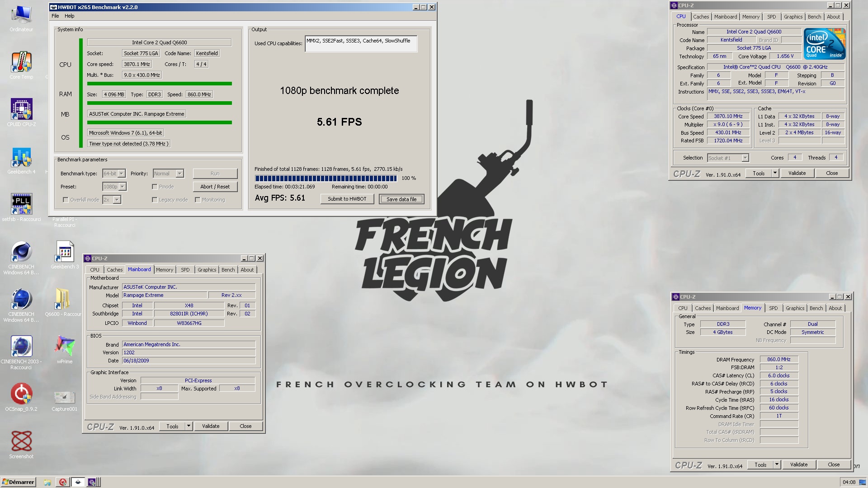Click the Mainboard CPU-Z window title icon
868x488 pixels.
click(88, 258)
